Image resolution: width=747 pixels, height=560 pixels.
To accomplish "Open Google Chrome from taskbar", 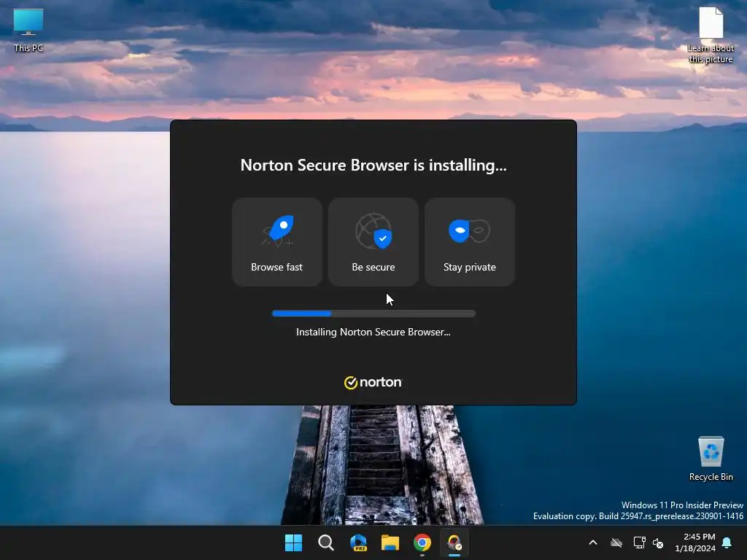I will [x=422, y=542].
